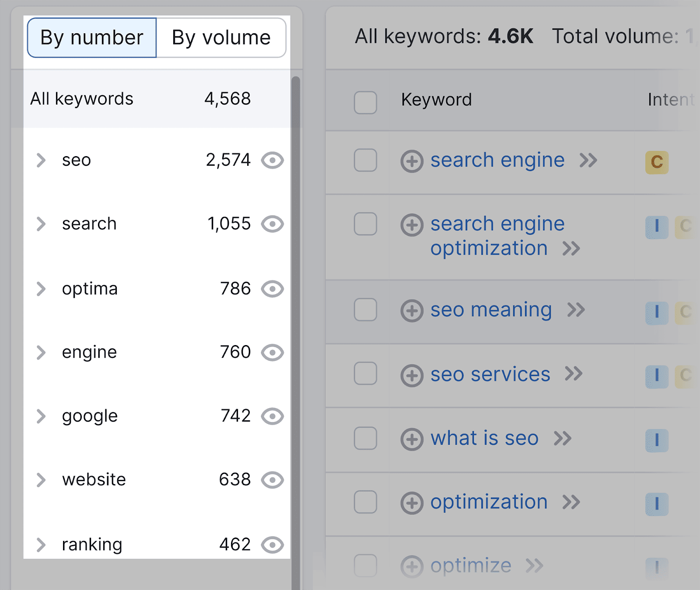Expand the "google" keyword group
The height and width of the screenshot is (590, 700).
click(42, 416)
